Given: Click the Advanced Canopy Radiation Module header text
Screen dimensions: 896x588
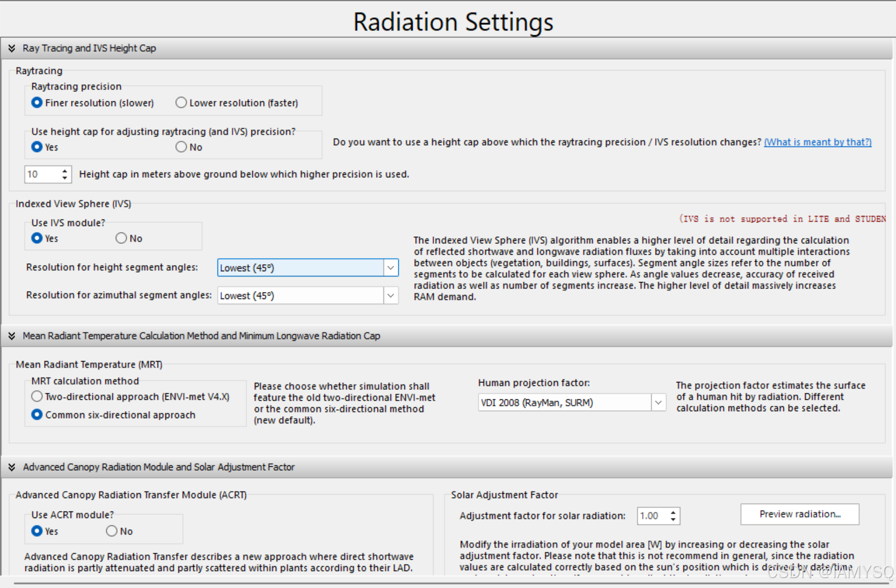Looking at the screenshot, I should (x=159, y=467).
